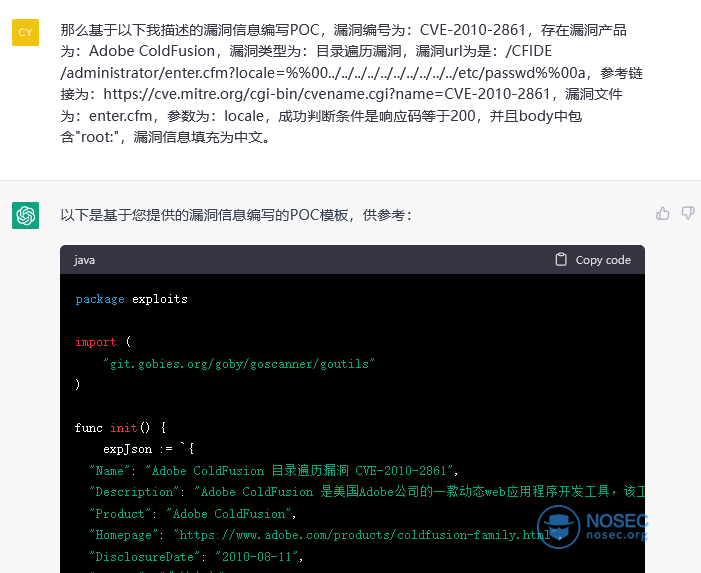Click the "DisclosureDate": "2010-08-11" line

(x=196, y=556)
